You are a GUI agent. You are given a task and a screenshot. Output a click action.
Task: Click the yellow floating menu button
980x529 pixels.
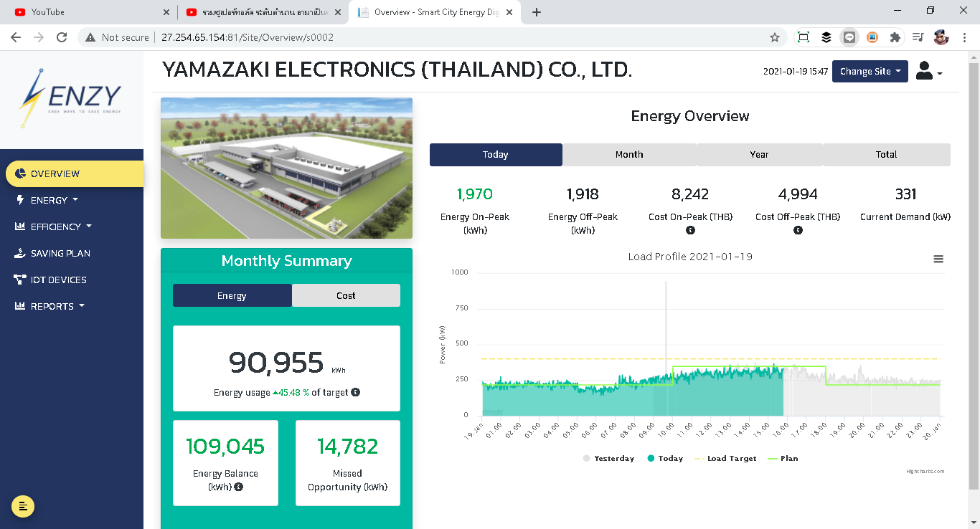[x=23, y=506]
